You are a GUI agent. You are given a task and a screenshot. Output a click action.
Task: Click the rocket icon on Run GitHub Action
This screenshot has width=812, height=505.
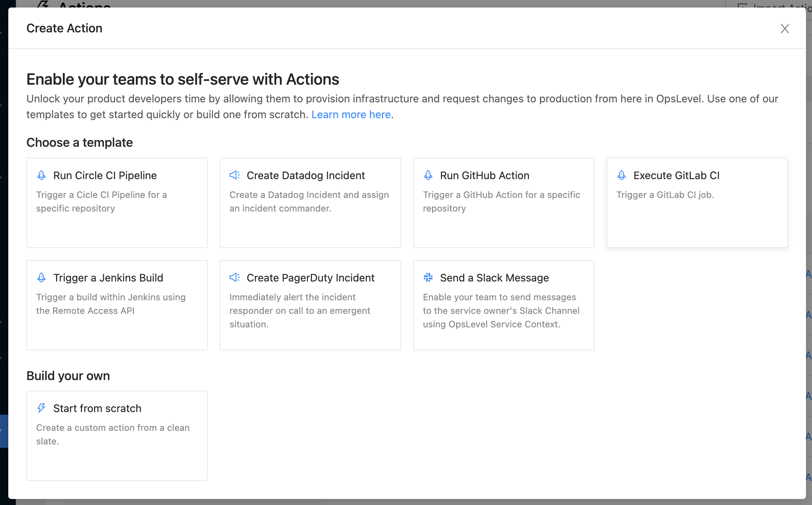coord(428,175)
